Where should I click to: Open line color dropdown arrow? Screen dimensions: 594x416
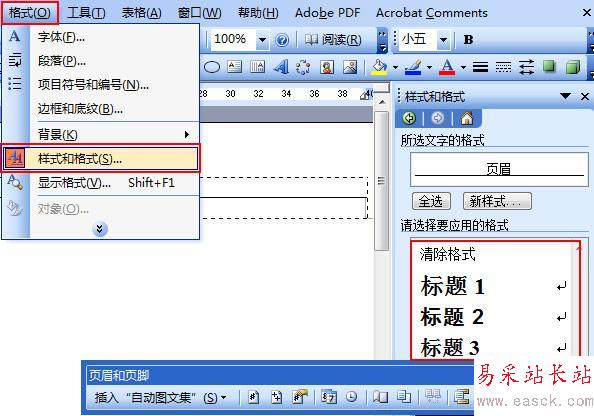pos(429,67)
